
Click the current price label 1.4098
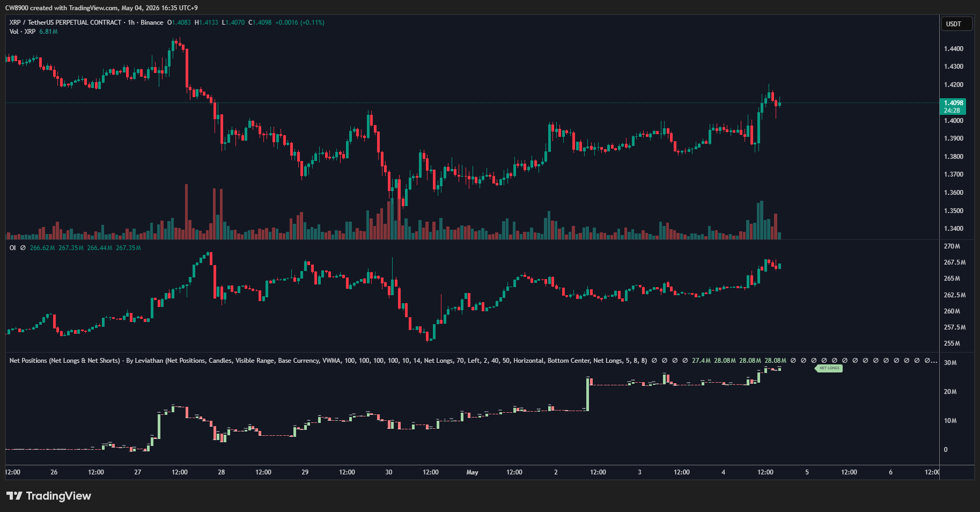953,103
